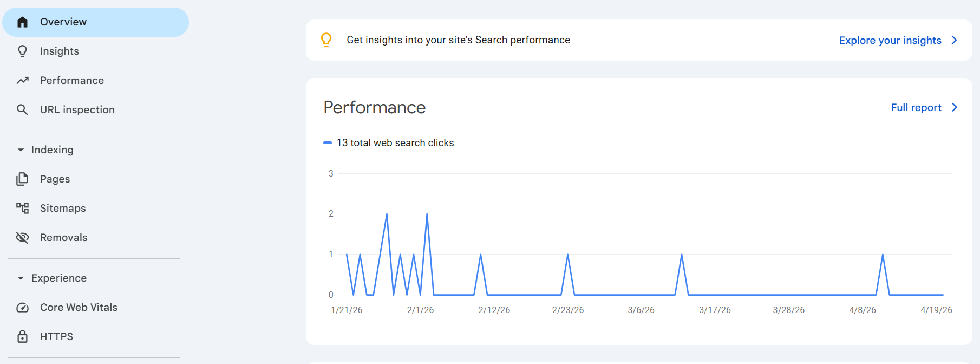The width and height of the screenshot is (980, 364).
Task: Click the Overview home icon
Action: point(22,22)
